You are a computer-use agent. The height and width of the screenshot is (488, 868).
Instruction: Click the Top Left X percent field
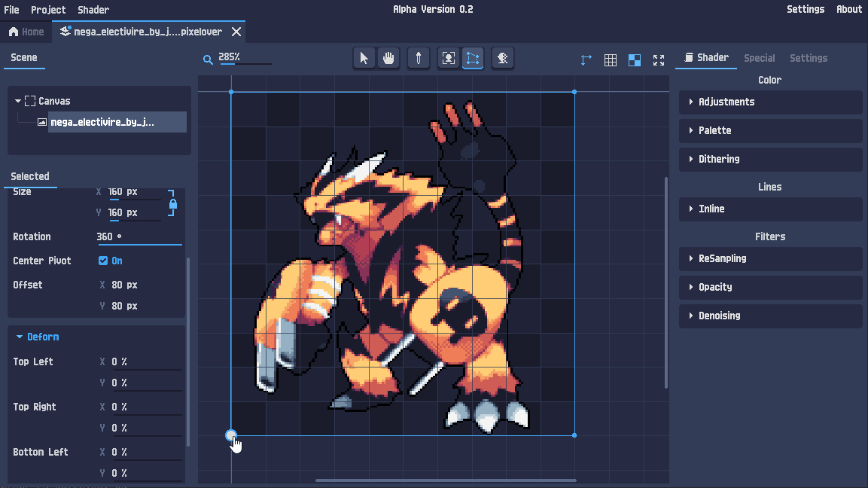(146, 362)
